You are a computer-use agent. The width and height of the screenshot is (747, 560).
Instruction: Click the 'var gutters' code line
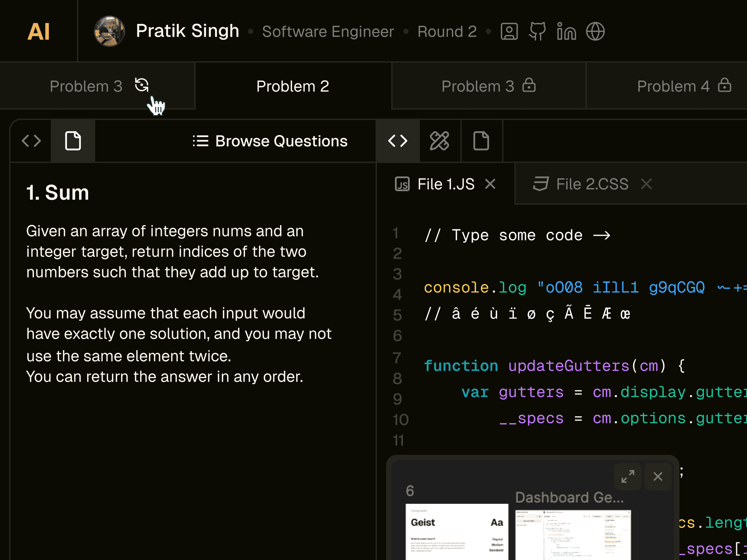604,392
